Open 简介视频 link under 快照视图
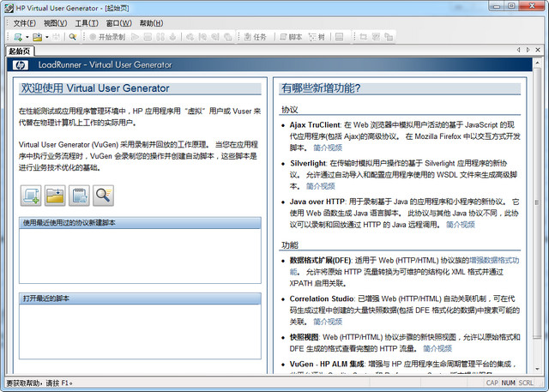 coord(437,348)
